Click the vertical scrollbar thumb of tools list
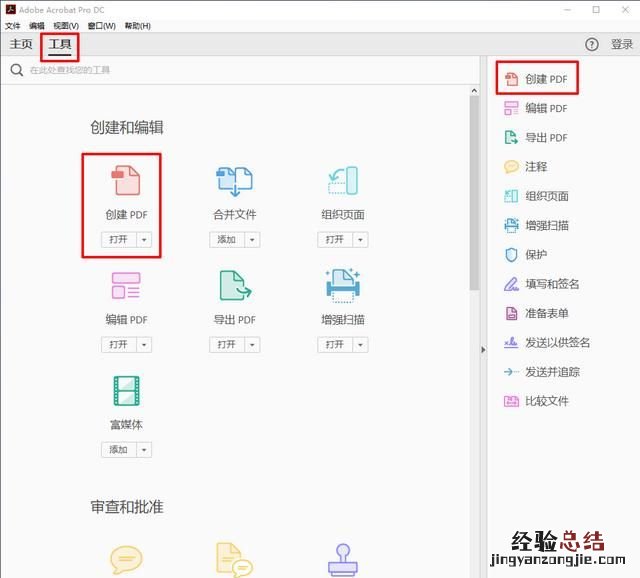The image size is (640, 578). pyautogui.click(x=474, y=193)
